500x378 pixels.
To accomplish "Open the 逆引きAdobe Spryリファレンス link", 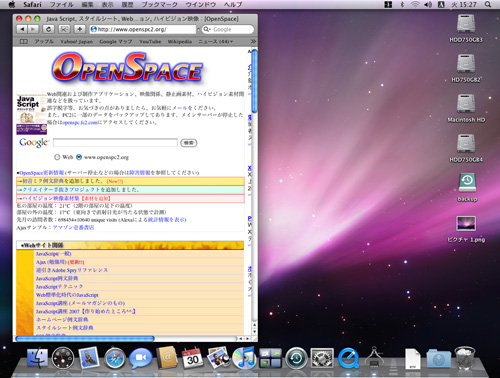I will (x=72, y=270).
